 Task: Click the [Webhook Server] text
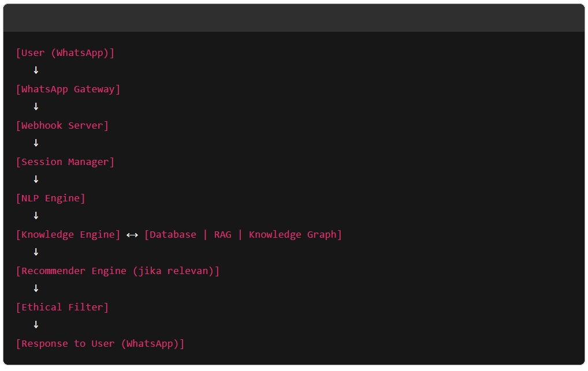62,126
